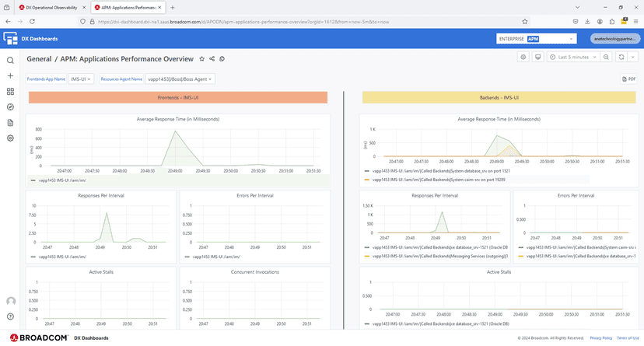Viewport: 644px width, 346px height.
Task: Refresh the dashboard
Action: [620, 58]
